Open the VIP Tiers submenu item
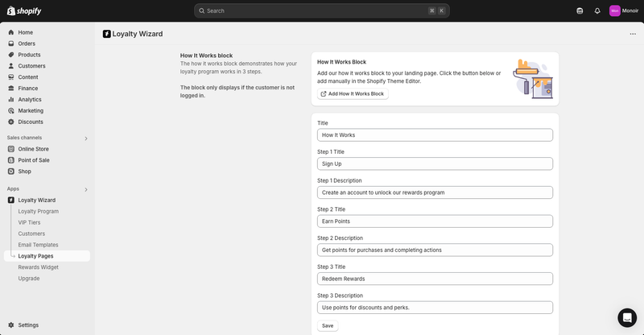 coord(29,222)
